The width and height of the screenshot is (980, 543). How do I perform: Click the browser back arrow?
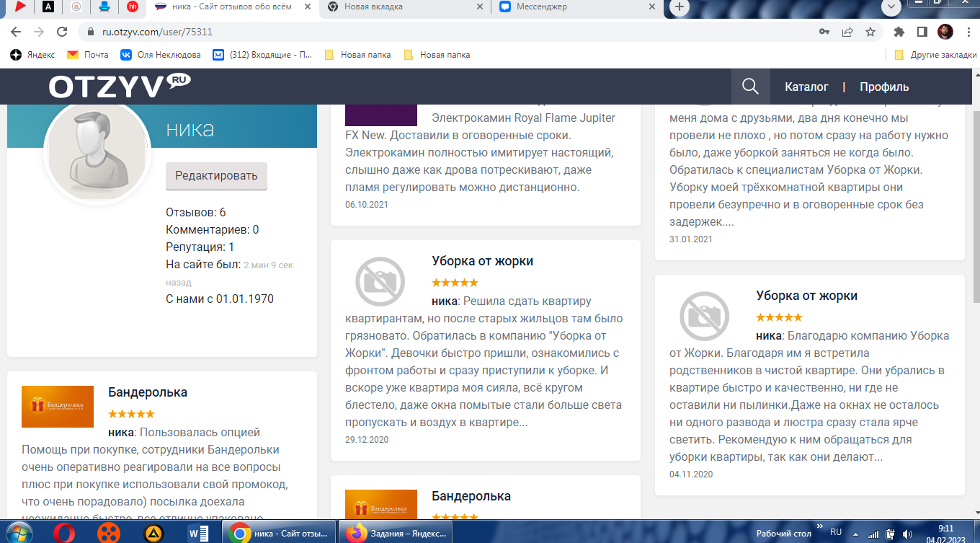click(x=16, y=32)
